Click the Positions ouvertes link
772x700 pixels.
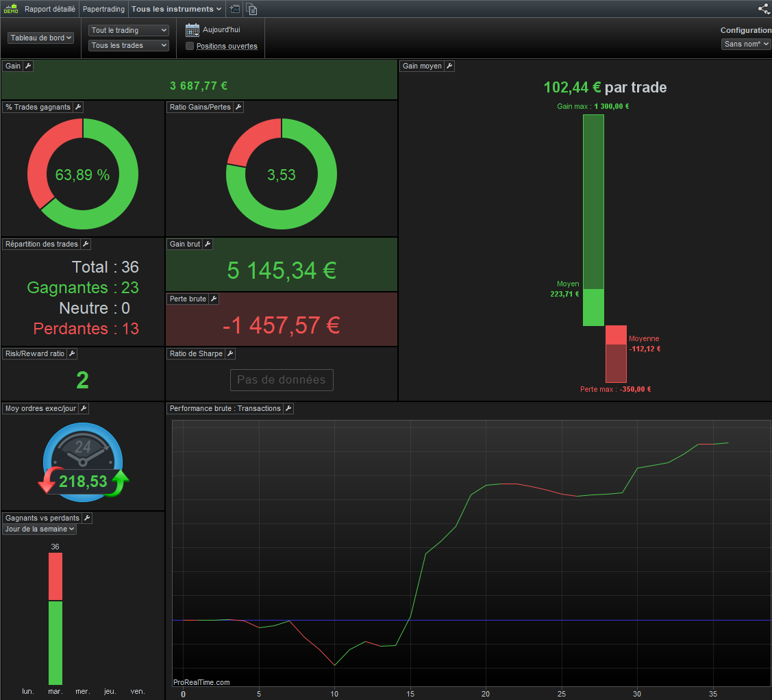227,47
